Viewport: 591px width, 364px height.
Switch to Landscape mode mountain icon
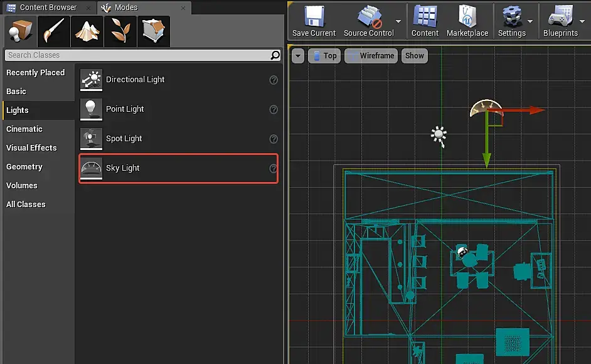point(87,31)
